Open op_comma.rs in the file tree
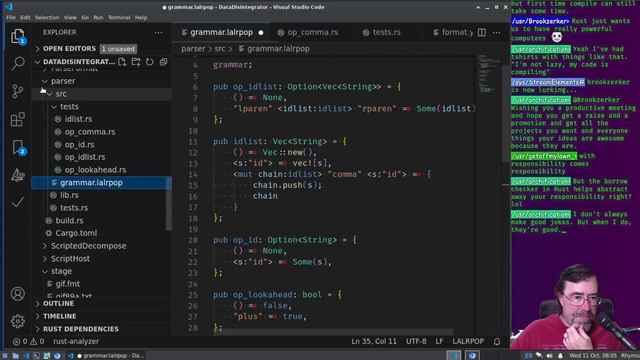640x360 pixels. [90, 132]
